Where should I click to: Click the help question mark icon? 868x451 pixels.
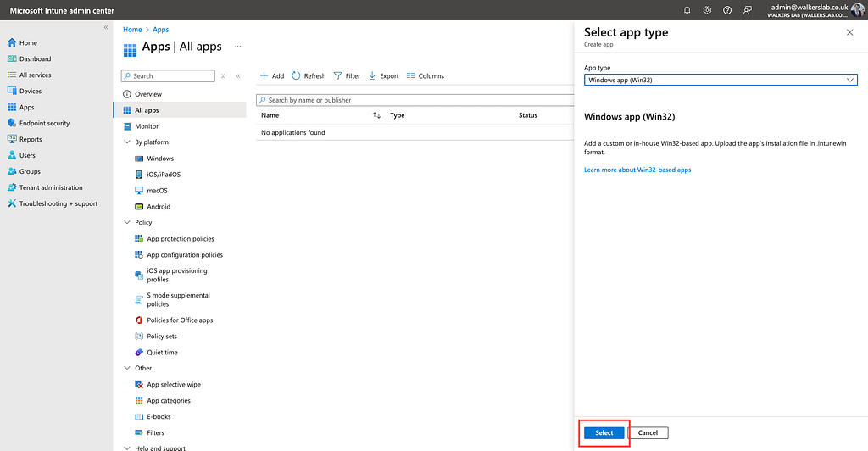pos(727,10)
